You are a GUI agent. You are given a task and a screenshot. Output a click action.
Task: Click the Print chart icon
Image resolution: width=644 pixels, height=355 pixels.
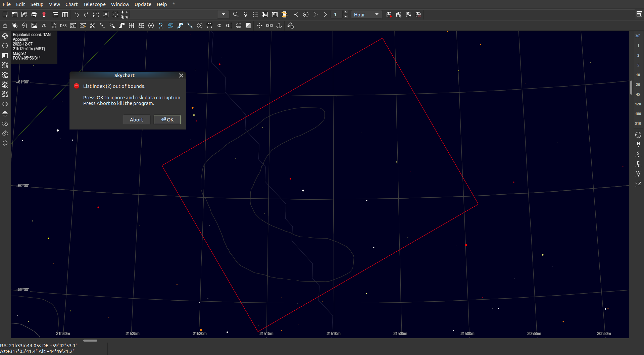tap(34, 15)
